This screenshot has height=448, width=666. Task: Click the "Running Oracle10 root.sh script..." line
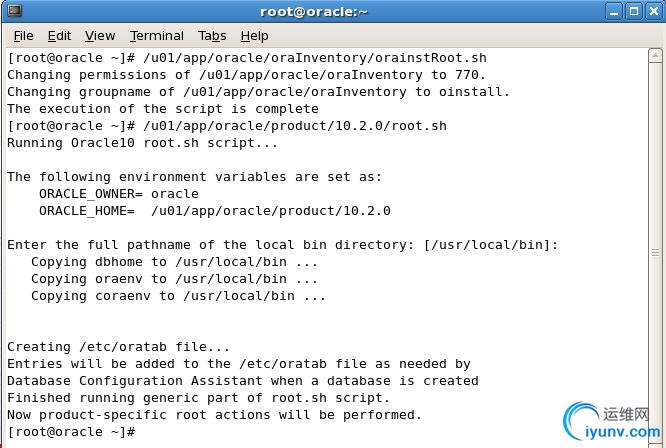142,143
